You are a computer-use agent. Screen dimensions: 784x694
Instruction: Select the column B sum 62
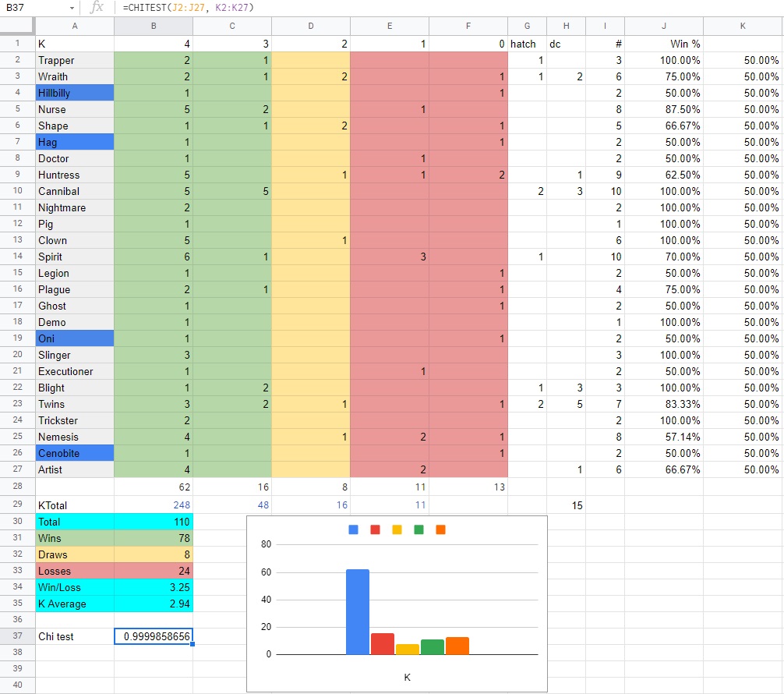point(154,487)
